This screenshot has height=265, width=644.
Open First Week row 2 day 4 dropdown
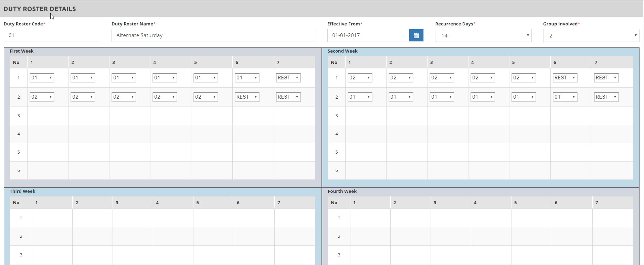point(165,97)
